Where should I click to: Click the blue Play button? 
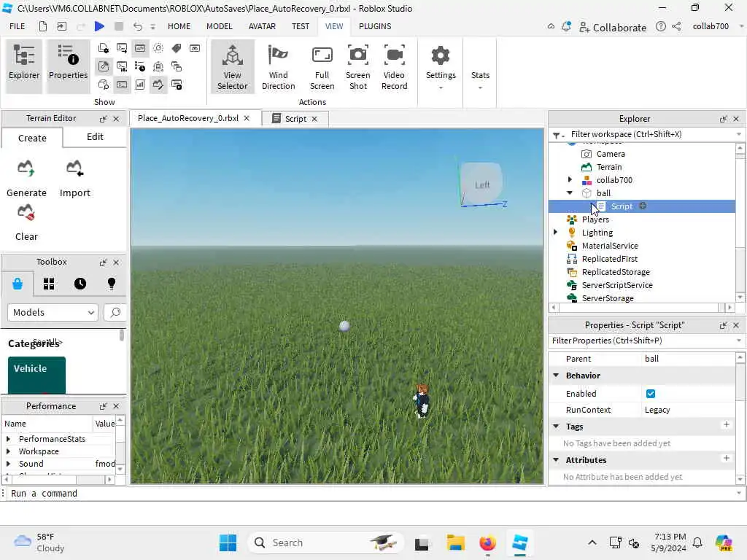pos(99,26)
